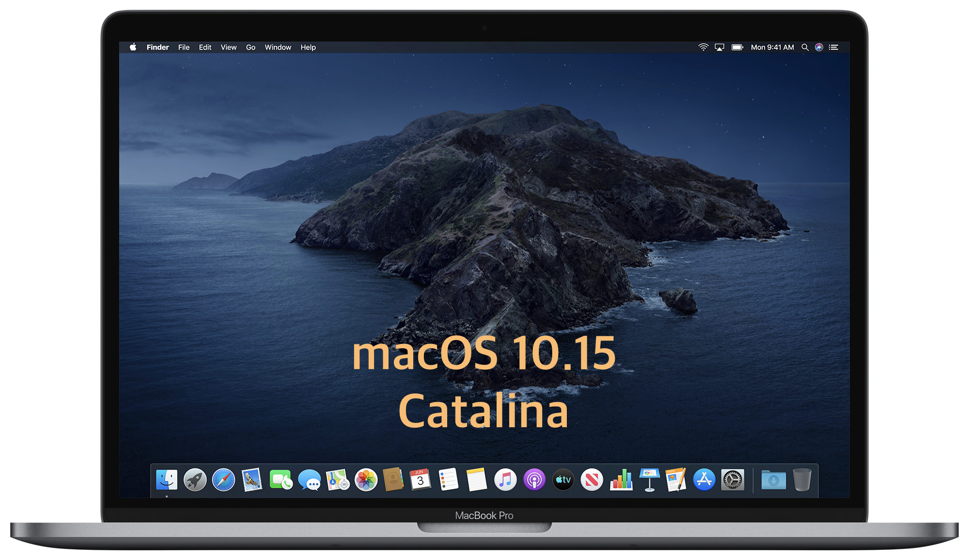Open Notification Center list icon
968x560 pixels.
click(833, 47)
